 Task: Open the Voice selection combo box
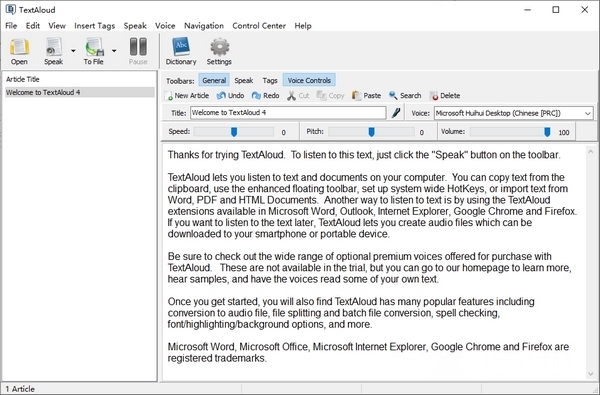(x=514, y=113)
